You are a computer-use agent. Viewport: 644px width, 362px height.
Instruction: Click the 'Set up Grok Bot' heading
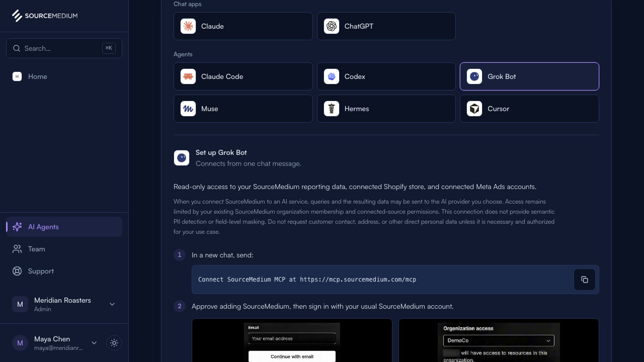(x=221, y=152)
